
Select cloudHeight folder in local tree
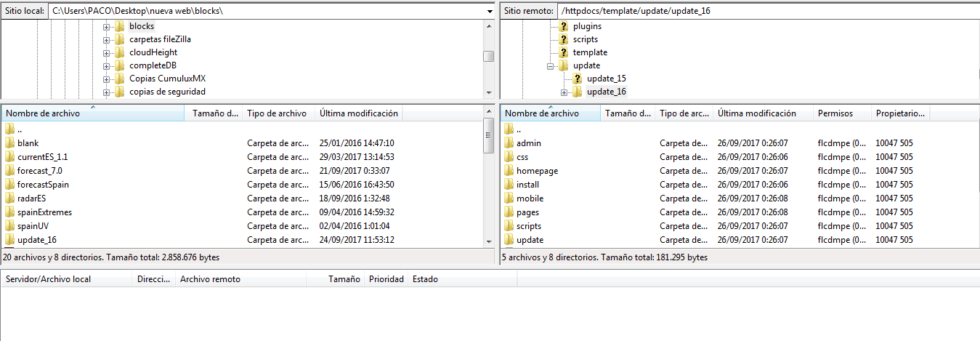pos(153,52)
